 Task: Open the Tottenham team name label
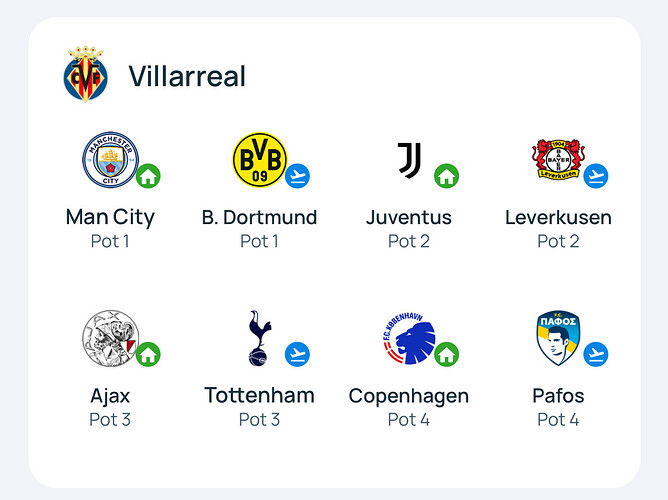(259, 395)
